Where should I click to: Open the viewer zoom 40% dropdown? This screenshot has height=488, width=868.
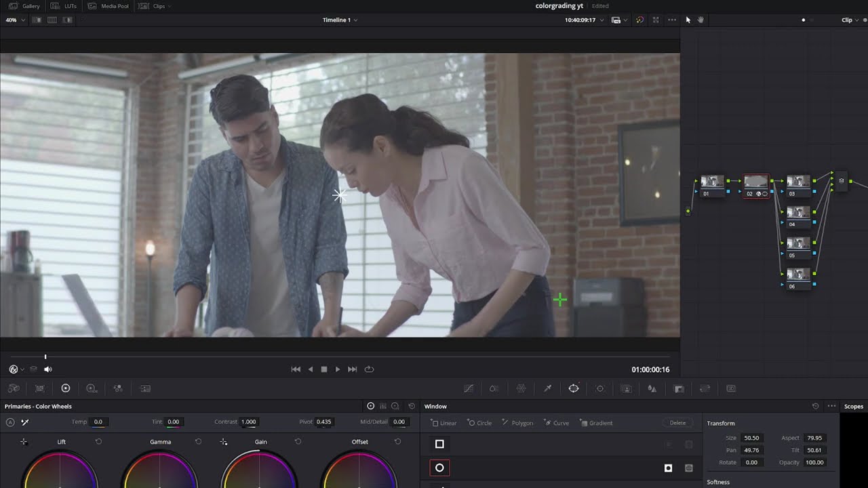pos(15,20)
